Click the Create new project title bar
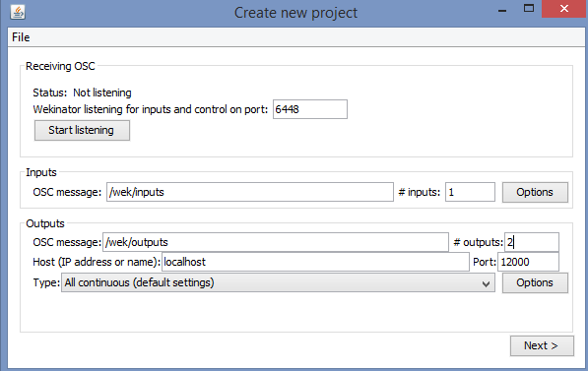588x371 pixels. [295, 13]
